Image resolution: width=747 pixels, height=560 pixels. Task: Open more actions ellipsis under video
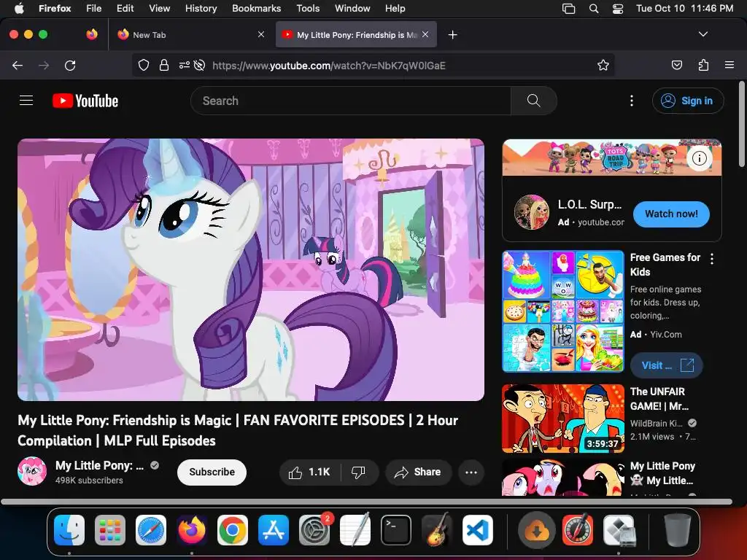point(471,472)
